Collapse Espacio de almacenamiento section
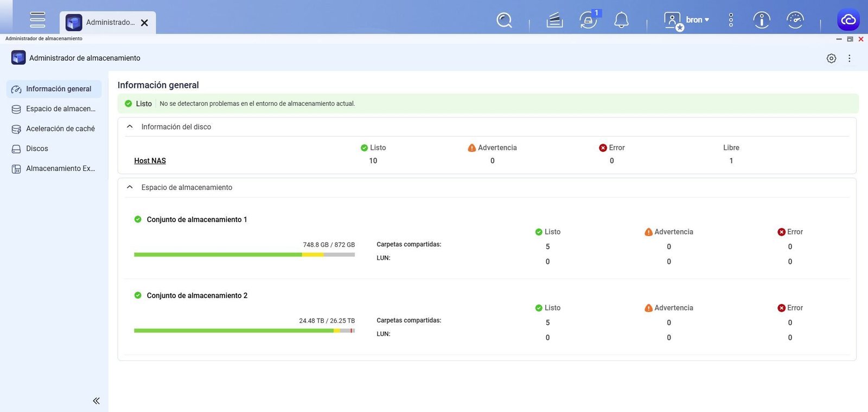 tap(130, 187)
